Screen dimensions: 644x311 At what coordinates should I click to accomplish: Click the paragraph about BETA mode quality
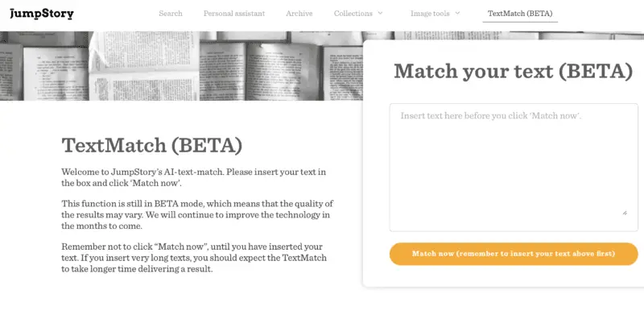197,215
